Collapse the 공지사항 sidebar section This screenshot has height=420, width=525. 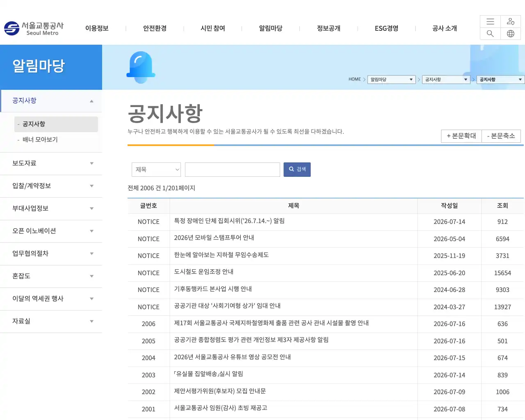[x=51, y=101]
